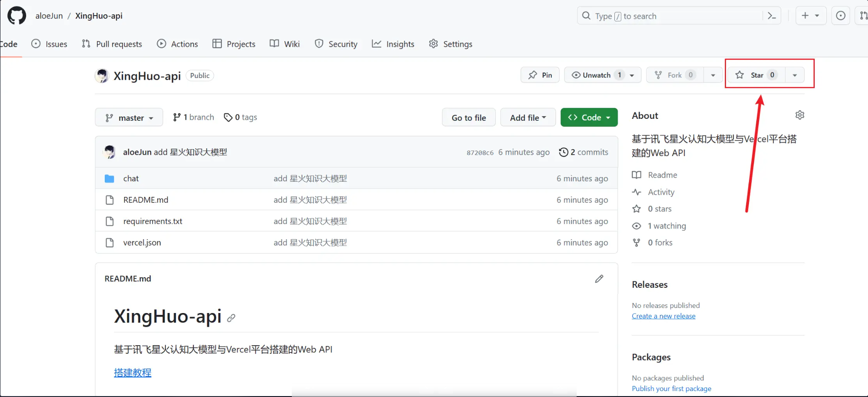Fork the repository with the Fork button

point(675,75)
